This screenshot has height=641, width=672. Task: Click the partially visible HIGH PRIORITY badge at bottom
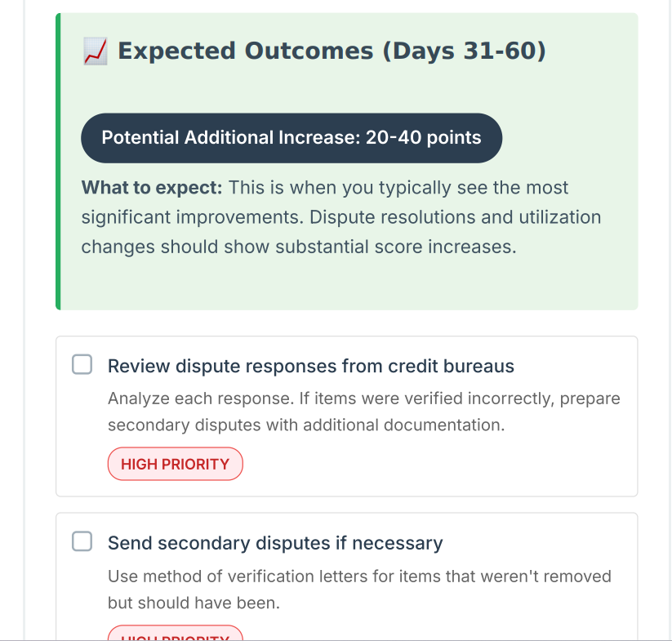[175, 634]
